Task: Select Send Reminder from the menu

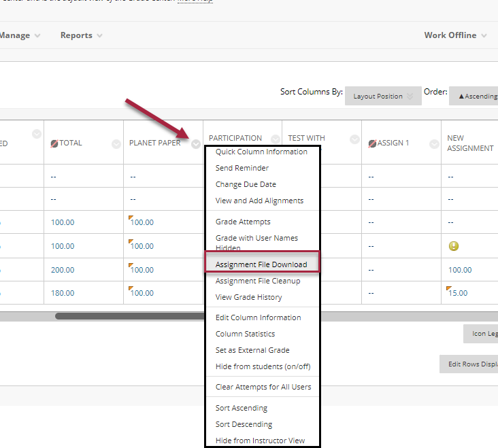Action: [x=242, y=168]
